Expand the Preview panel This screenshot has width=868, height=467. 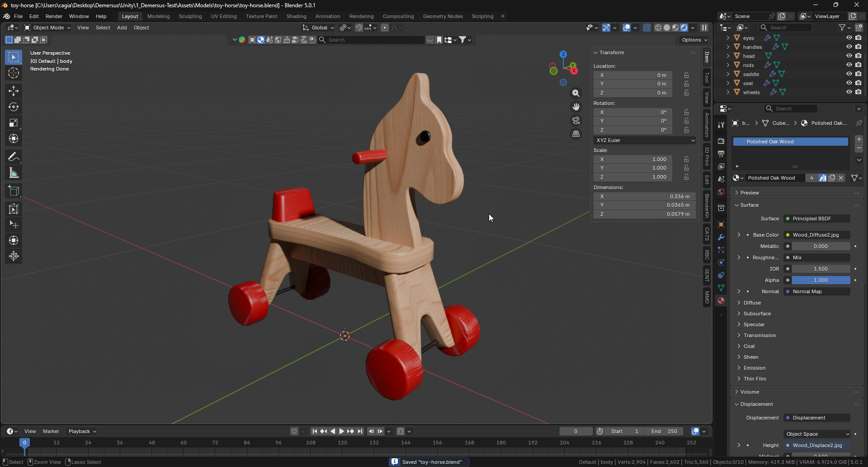coord(749,193)
